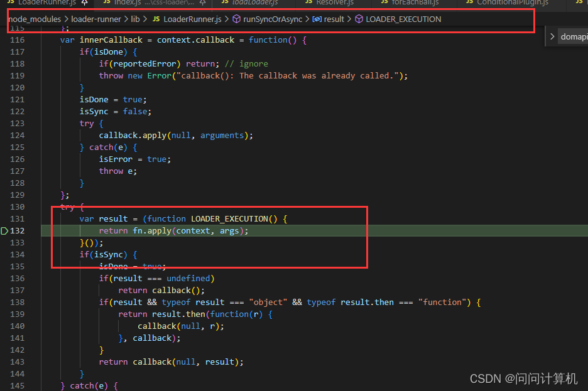The width and height of the screenshot is (588, 391).
Task: Switch to the LoaderRunner.js editor tab
Action: coord(47,3)
